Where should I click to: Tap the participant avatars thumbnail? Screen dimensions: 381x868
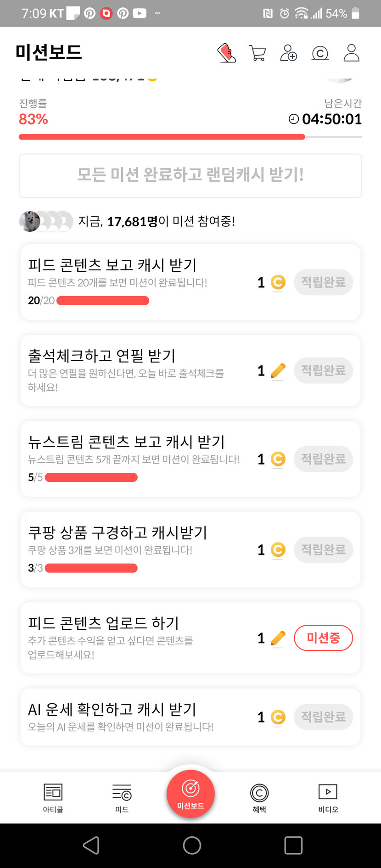45,221
